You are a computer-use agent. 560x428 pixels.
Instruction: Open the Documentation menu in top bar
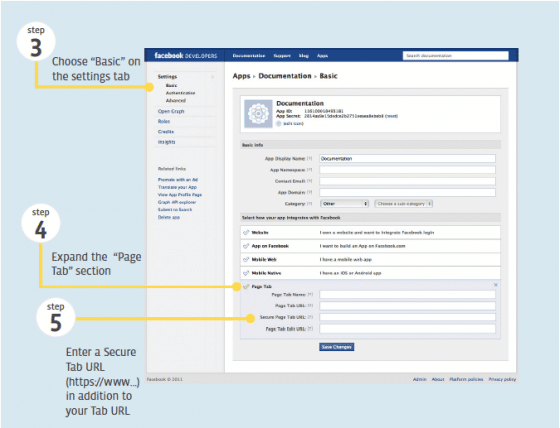(249, 56)
